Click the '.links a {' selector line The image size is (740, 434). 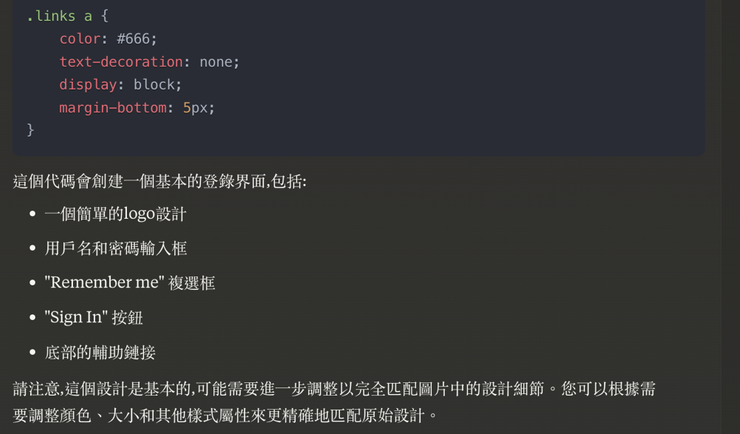(67, 16)
